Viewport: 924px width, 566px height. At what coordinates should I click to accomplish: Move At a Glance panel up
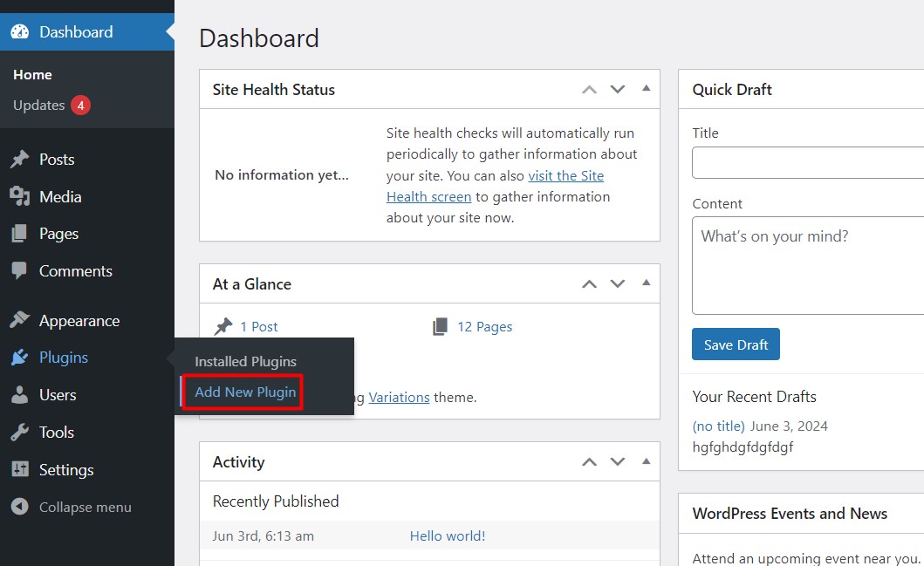click(x=589, y=284)
